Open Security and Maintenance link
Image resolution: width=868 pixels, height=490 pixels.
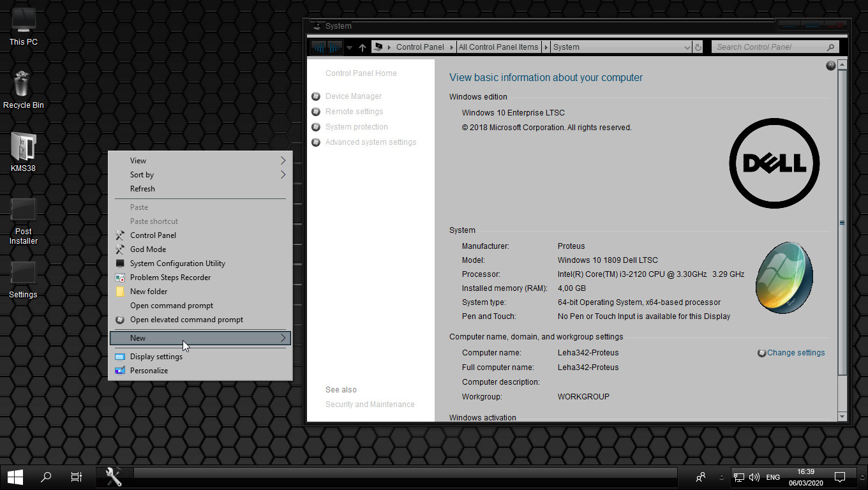370,405
